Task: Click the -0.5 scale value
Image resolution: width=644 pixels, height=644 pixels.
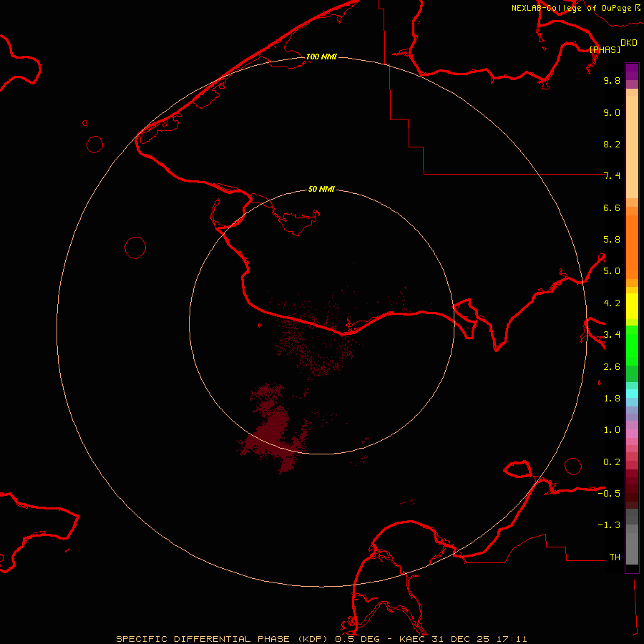Action: coord(609,494)
